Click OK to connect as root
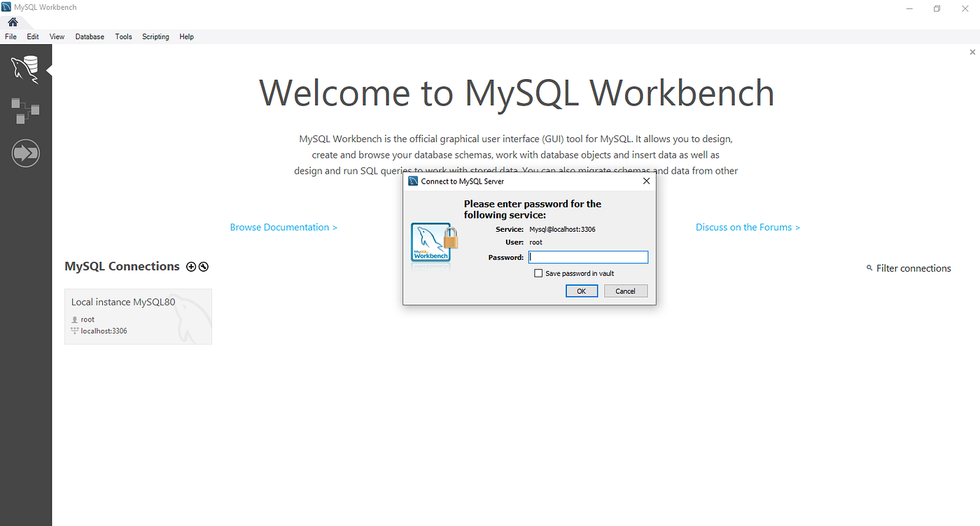This screenshot has width=980, height=526. (582, 291)
